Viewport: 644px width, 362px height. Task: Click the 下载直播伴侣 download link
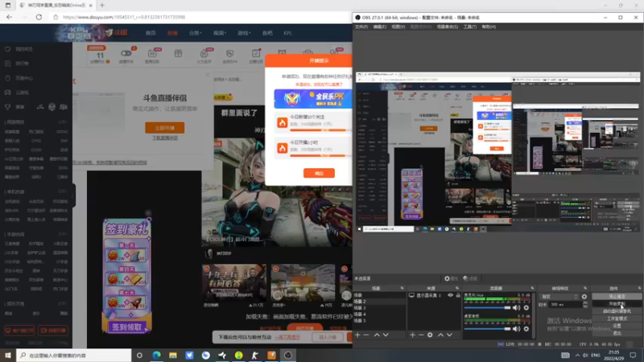165,138
